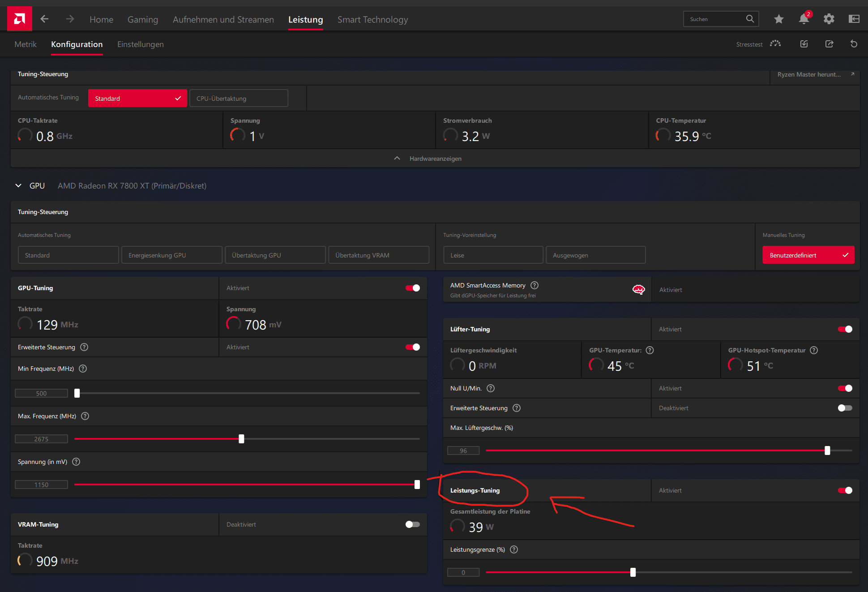
Task: Open settings gear icon
Action: point(829,19)
